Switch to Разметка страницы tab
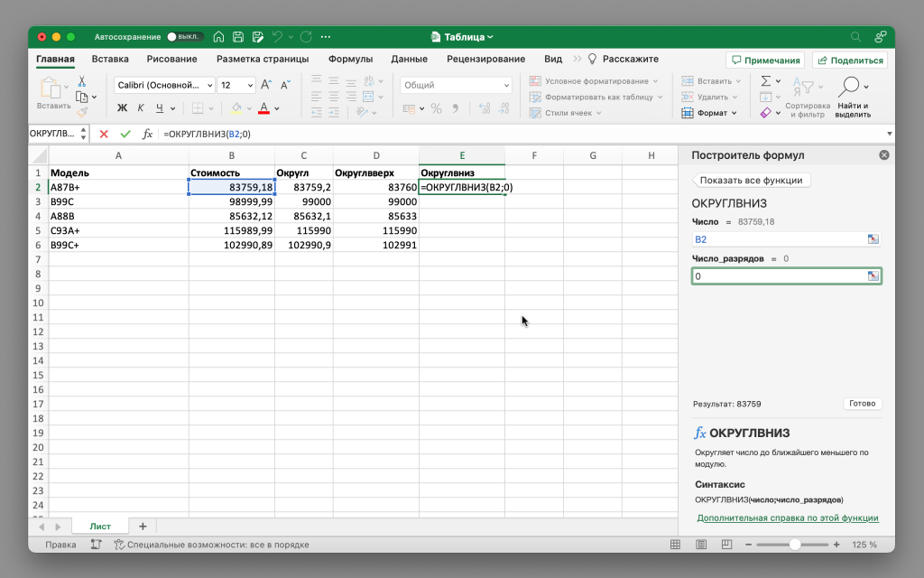Screen dimensions: 924x578 click(263, 59)
